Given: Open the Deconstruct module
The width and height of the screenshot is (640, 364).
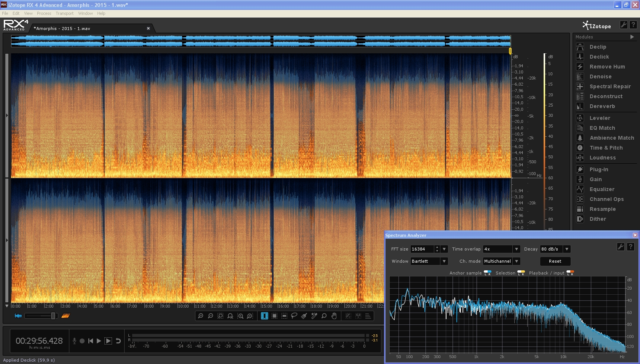Looking at the screenshot, I should click(606, 96).
